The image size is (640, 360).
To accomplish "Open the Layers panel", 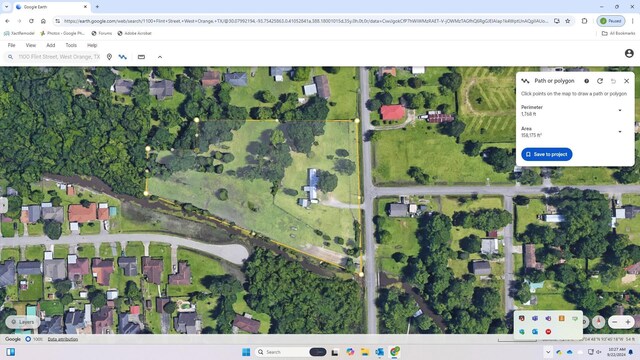I will [x=23, y=322].
